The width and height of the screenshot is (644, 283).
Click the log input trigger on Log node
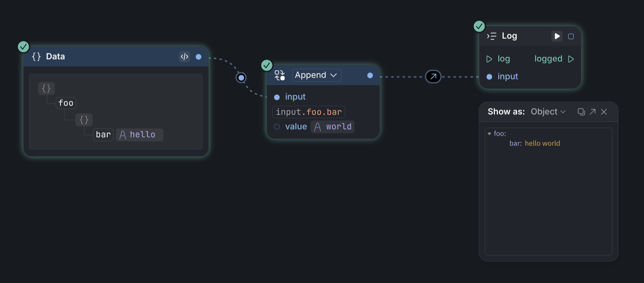[489, 59]
